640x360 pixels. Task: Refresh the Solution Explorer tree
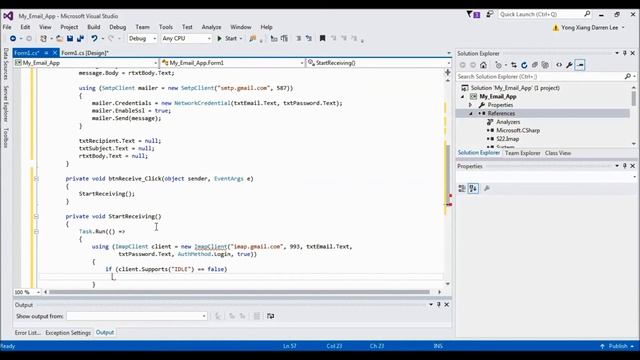(524, 65)
